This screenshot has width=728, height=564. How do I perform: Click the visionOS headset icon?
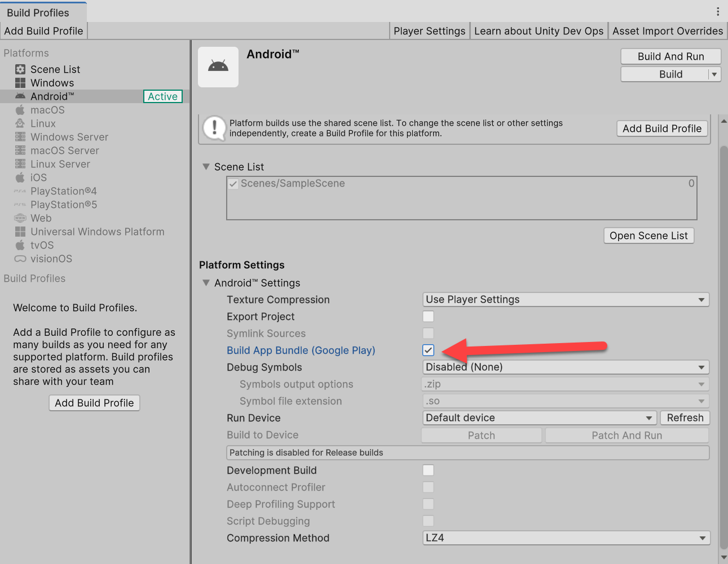[x=20, y=259]
